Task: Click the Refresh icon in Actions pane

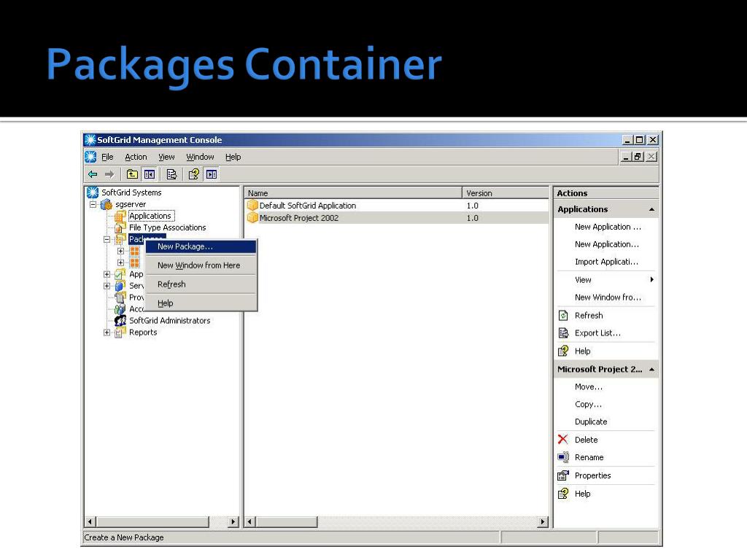Action: [563, 315]
